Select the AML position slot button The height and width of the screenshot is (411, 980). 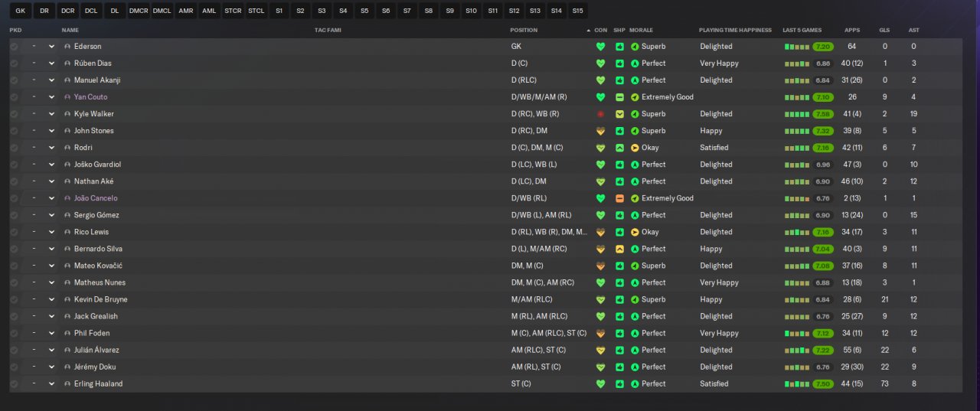click(209, 11)
